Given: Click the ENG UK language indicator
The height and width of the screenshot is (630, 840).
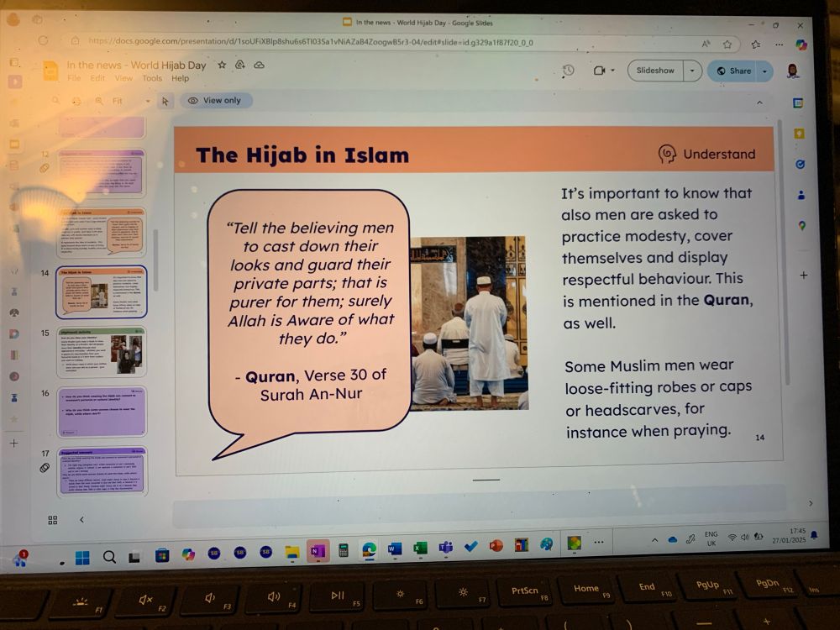Looking at the screenshot, I should (711, 538).
